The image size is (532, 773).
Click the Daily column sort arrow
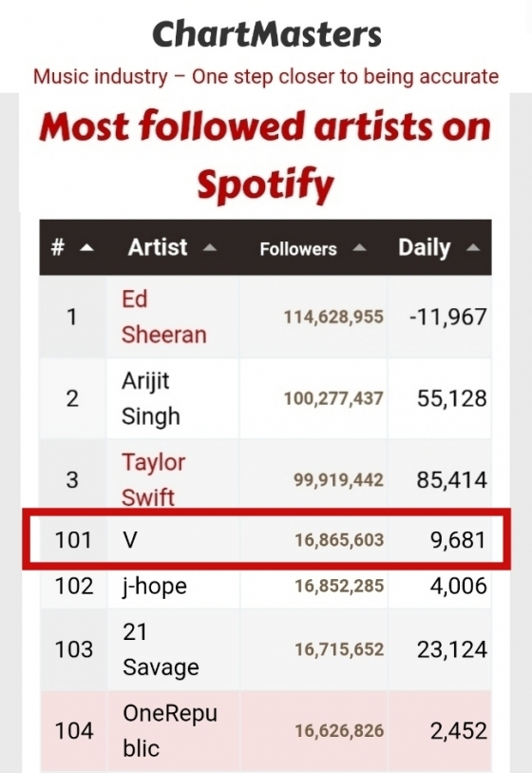(473, 247)
